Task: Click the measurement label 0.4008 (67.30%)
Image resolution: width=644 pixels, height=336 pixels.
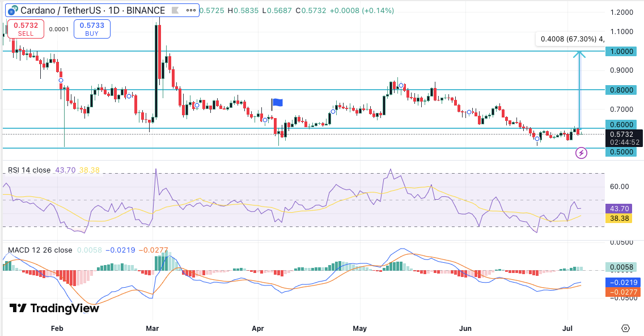Action: [x=571, y=39]
